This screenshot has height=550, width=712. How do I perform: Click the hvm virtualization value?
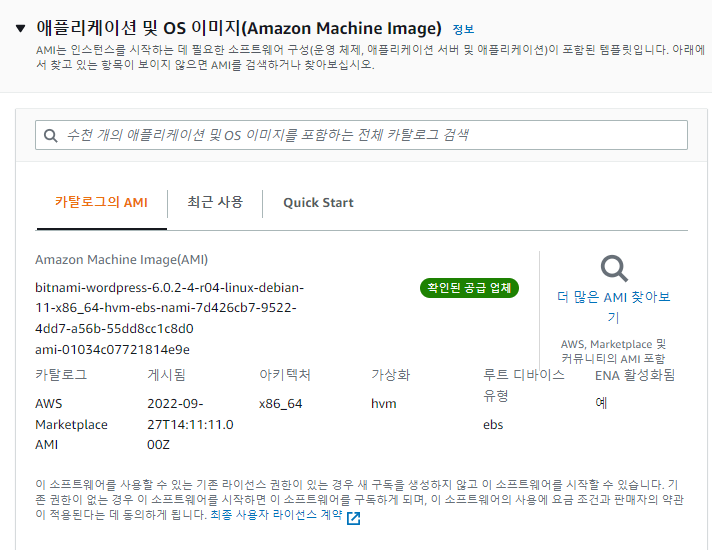384,404
